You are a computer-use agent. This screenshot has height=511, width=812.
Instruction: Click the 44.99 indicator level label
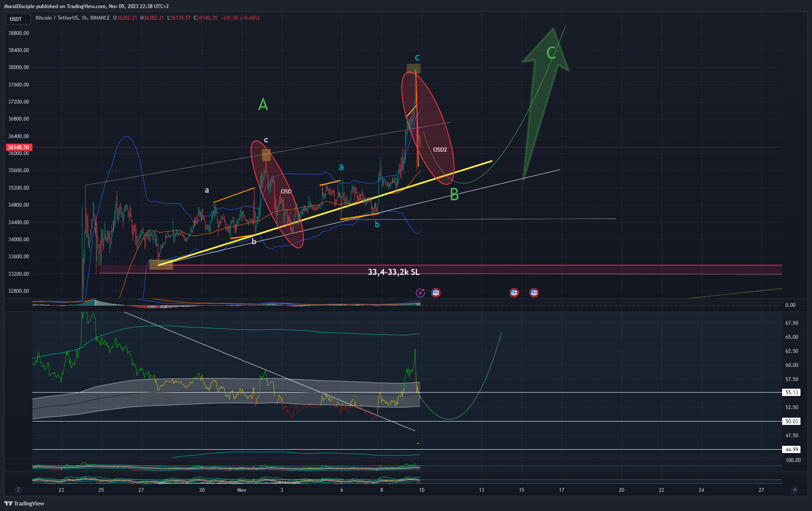(x=792, y=450)
